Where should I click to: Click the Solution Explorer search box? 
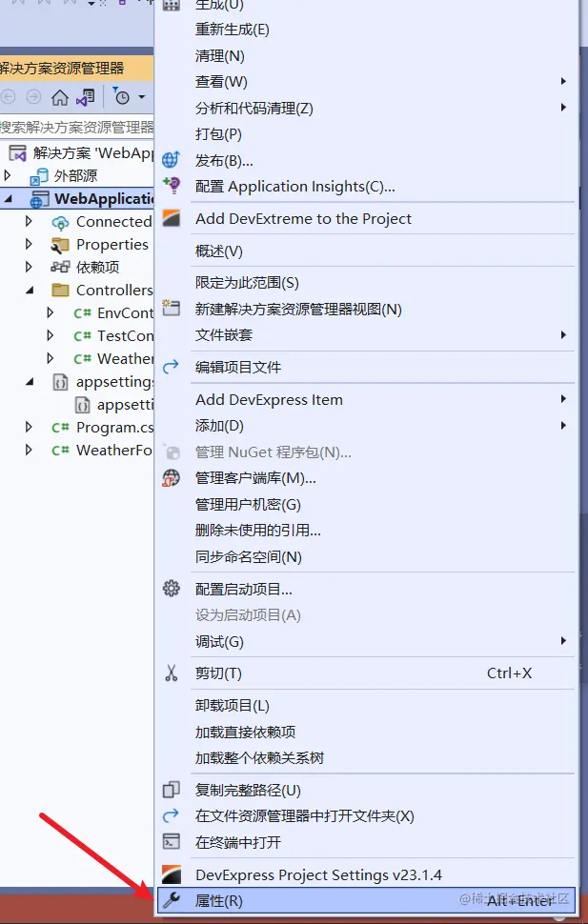(x=76, y=127)
